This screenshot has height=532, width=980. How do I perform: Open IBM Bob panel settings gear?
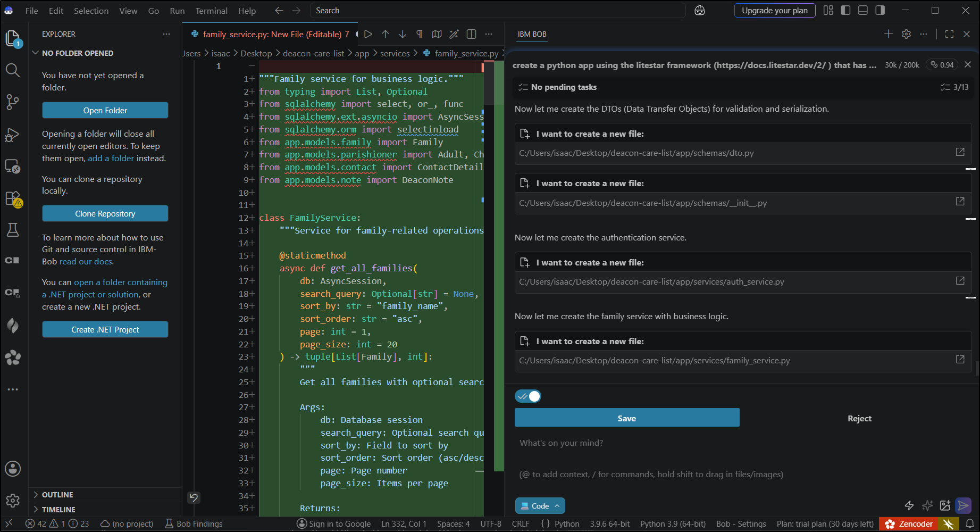906,34
